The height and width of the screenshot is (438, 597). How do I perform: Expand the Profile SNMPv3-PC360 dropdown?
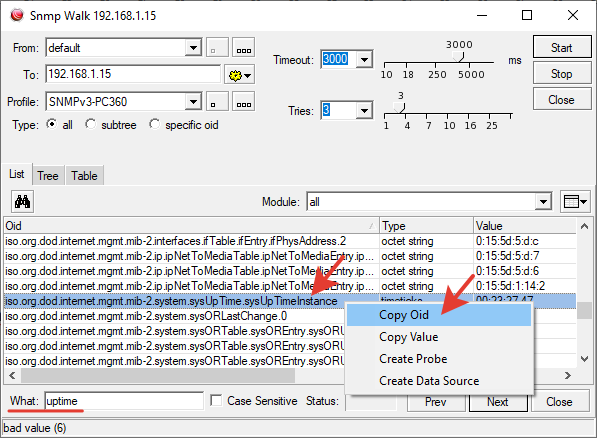193,102
